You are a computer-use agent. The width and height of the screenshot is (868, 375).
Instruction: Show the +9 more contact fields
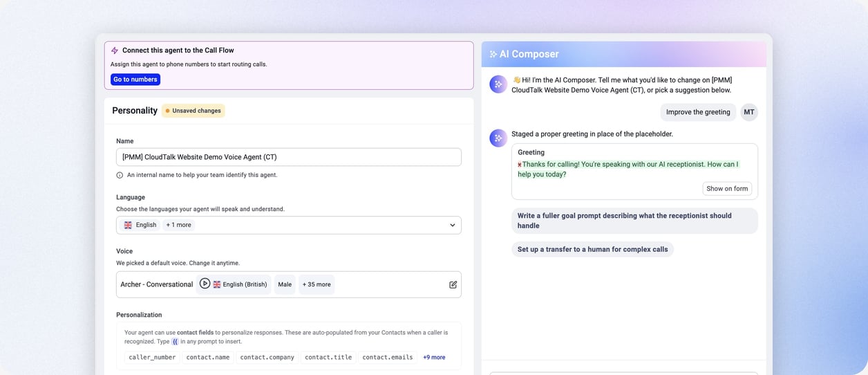pyautogui.click(x=434, y=357)
